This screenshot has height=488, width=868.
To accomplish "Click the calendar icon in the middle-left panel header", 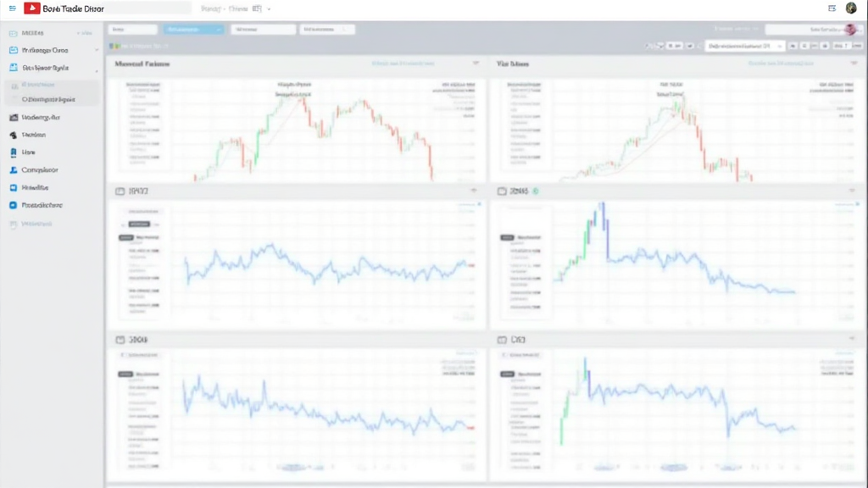I will (x=120, y=191).
